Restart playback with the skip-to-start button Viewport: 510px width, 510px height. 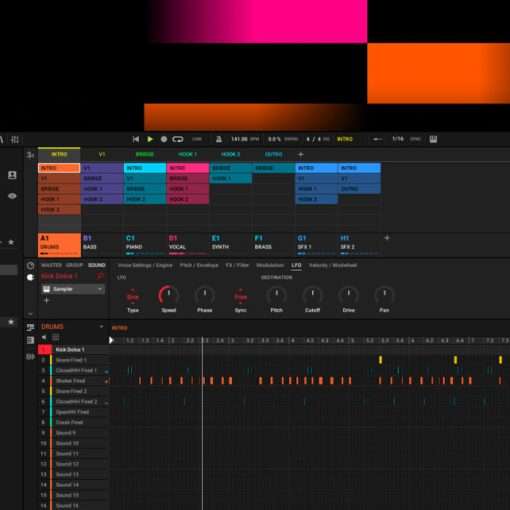coord(136,139)
